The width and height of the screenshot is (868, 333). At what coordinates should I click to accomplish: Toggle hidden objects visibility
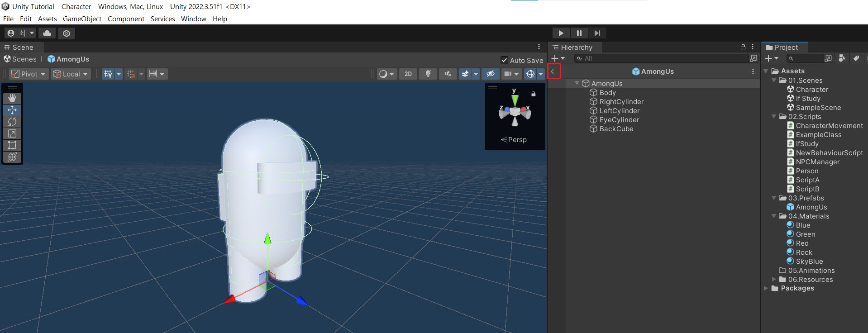point(490,74)
